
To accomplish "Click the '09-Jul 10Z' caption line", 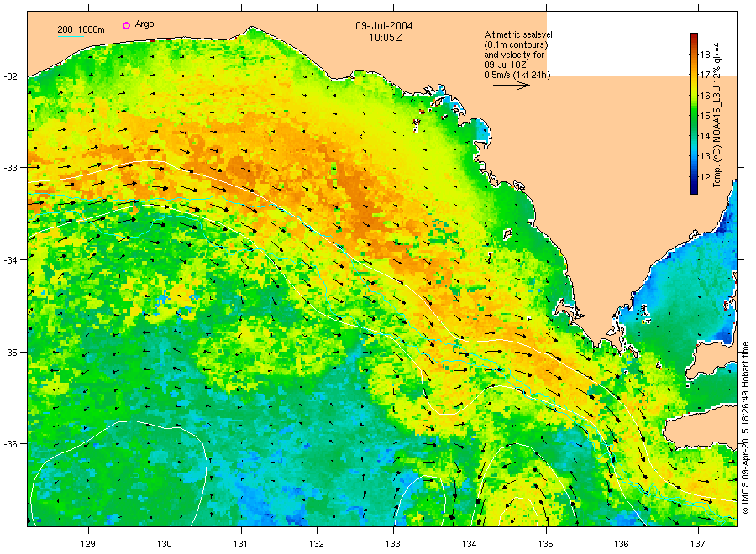I will 505,65.
